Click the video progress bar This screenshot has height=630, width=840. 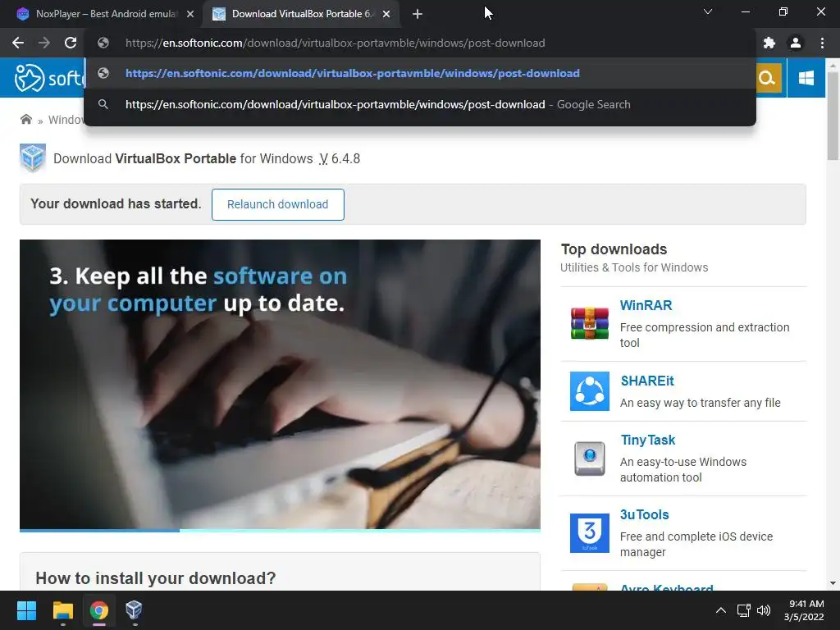point(280,531)
